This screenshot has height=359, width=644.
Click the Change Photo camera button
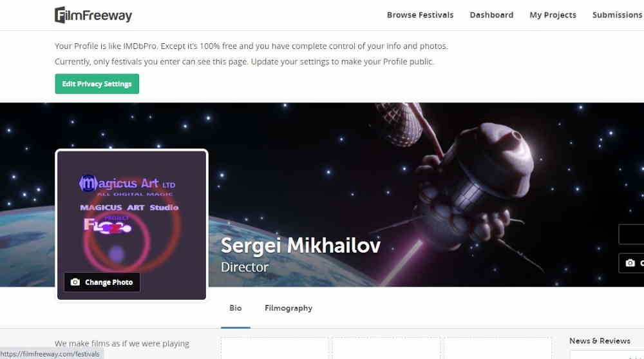[x=102, y=282]
